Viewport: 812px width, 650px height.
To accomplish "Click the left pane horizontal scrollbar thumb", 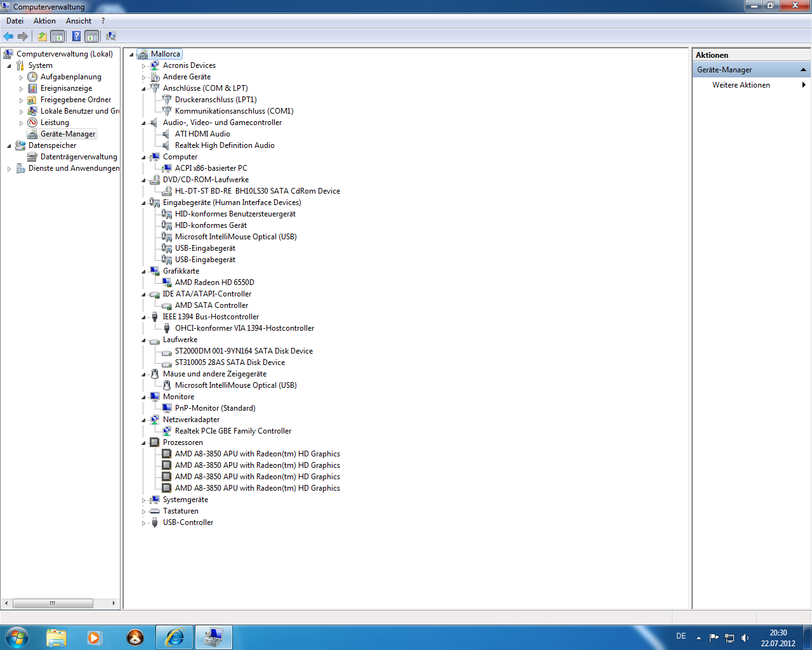I will point(53,603).
